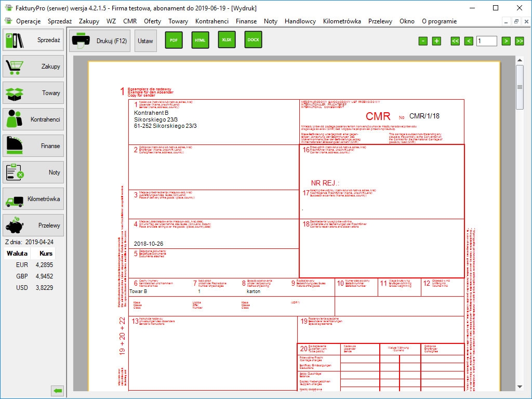Viewport: 532px width, 399px height.
Task: Open the Kilometrówka sidebar module
Action: [34, 199]
